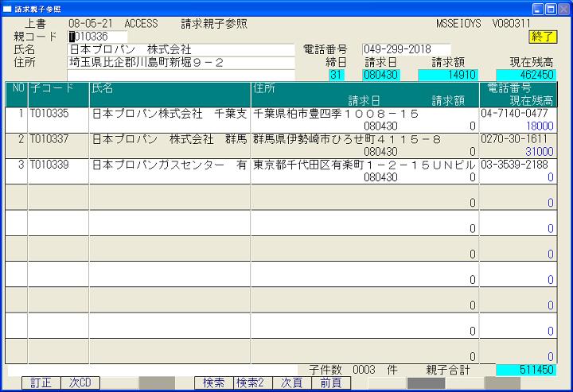Click the 訂正 button at the bottom
This screenshot has height=392, width=573.
pyautogui.click(x=41, y=383)
